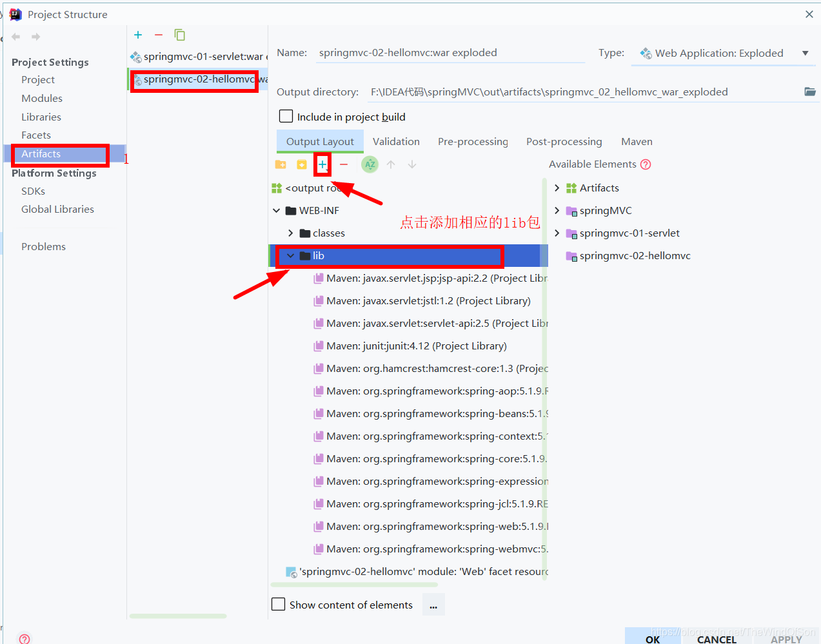Viewport: 821px width, 644px height.
Task: Click the Artifacts icon in Available Elements
Action: (x=571, y=188)
